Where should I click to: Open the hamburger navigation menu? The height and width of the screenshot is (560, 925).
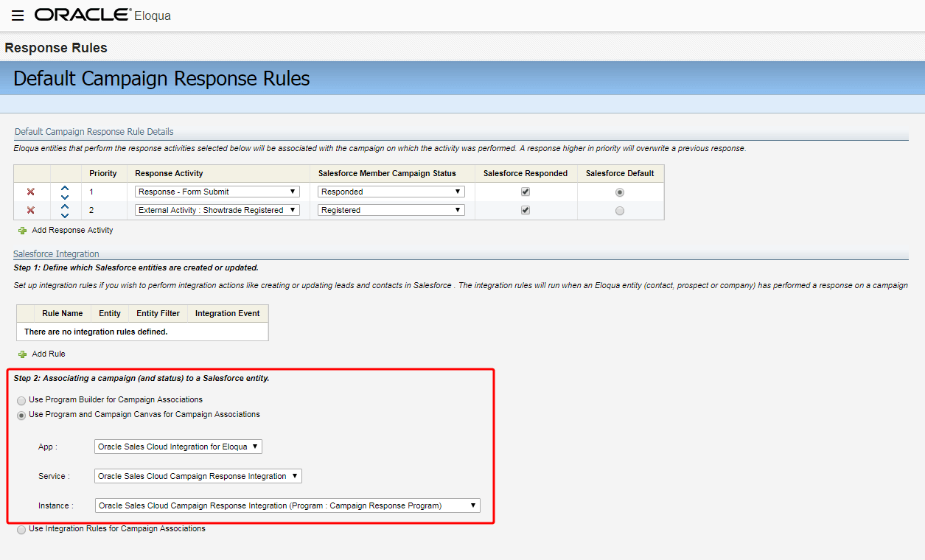coord(17,15)
